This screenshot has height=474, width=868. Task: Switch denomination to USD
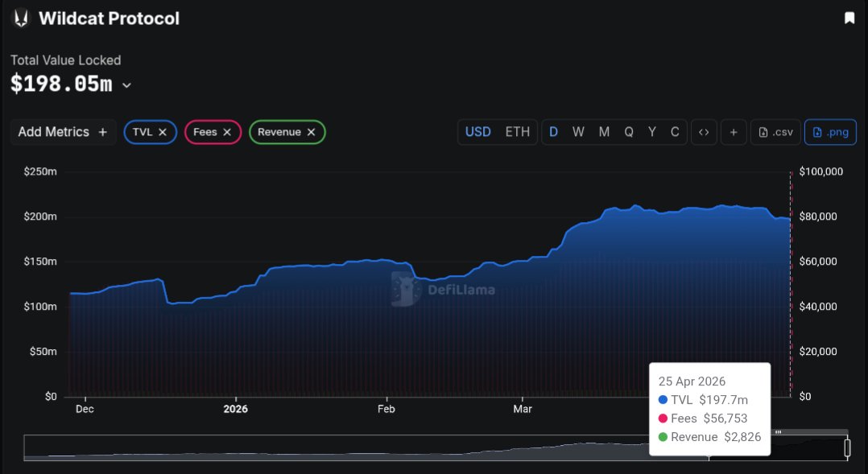477,132
